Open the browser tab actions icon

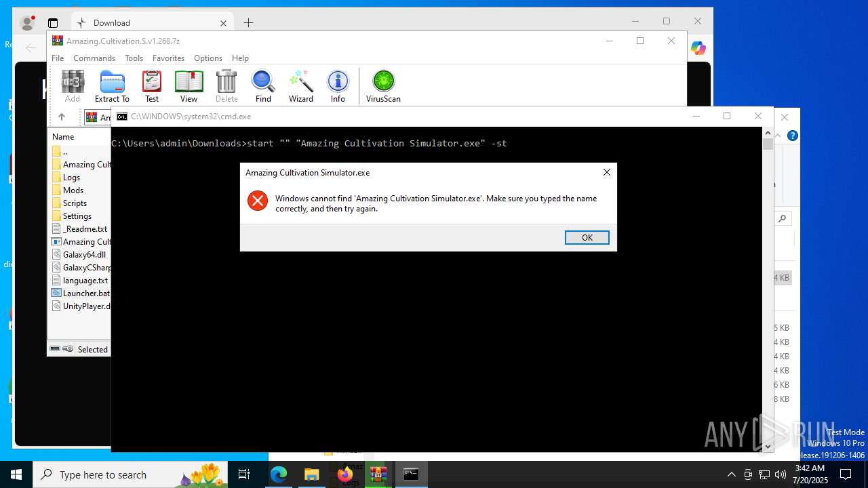click(53, 23)
